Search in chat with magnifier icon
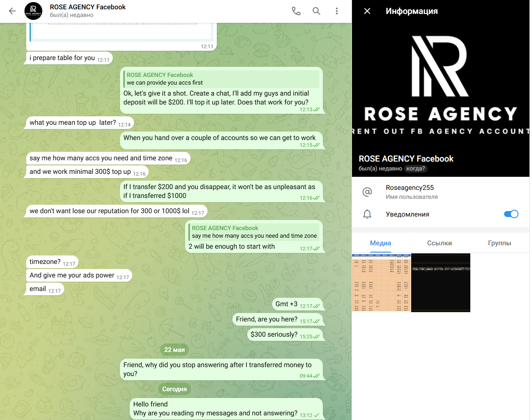This screenshot has height=420, width=532. (316, 11)
